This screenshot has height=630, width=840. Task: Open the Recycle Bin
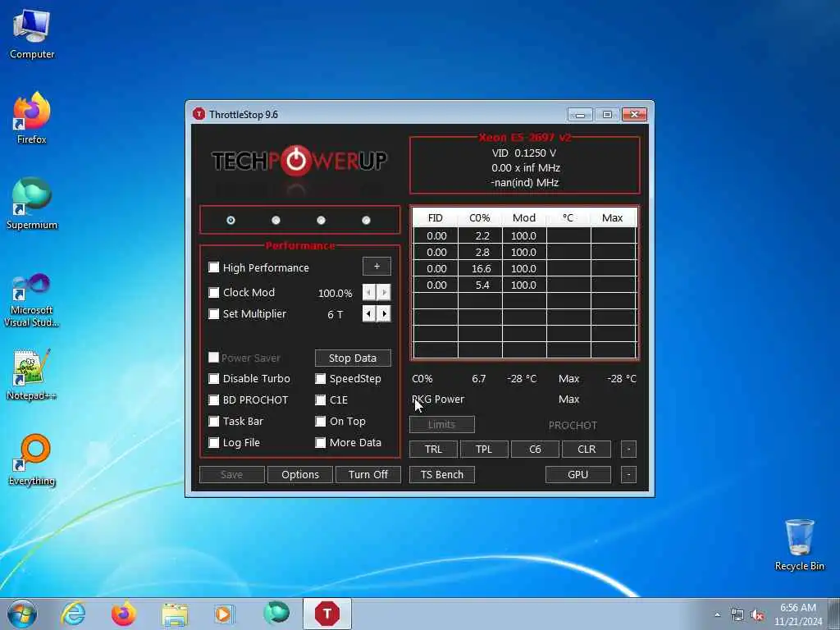[x=799, y=545]
